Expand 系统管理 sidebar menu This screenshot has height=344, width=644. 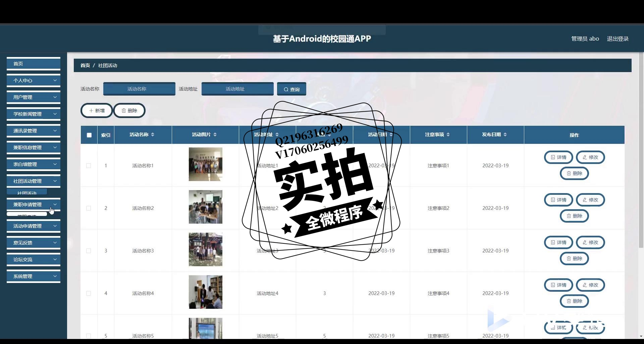pyautogui.click(x=34, y=276)
